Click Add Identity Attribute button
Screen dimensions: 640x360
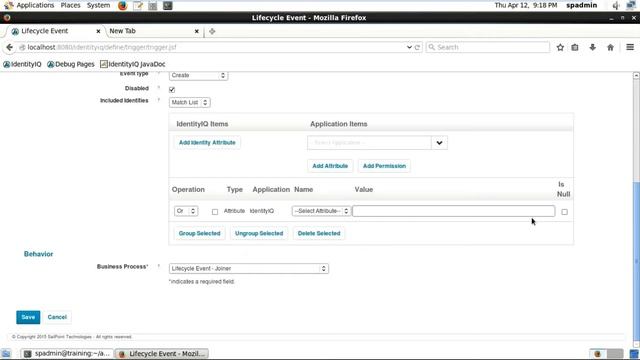[x=207, y=142]
